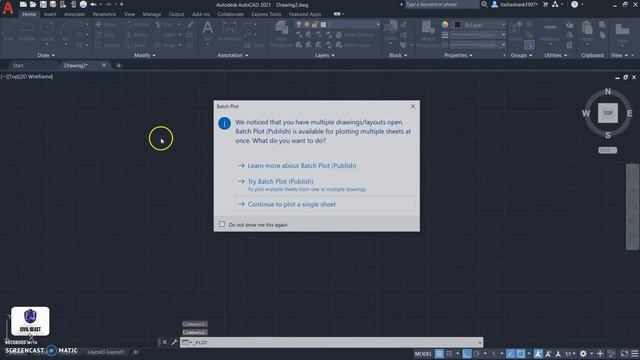Open the Express Tools ribbon tab
The height and width of the screenshot is (360, 640).
pos(266,14)
